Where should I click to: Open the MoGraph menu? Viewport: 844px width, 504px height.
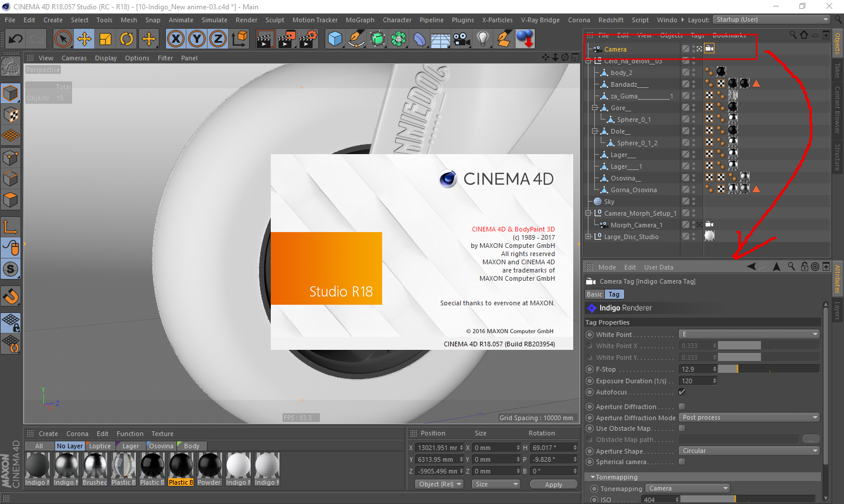(x=359, y=20)
